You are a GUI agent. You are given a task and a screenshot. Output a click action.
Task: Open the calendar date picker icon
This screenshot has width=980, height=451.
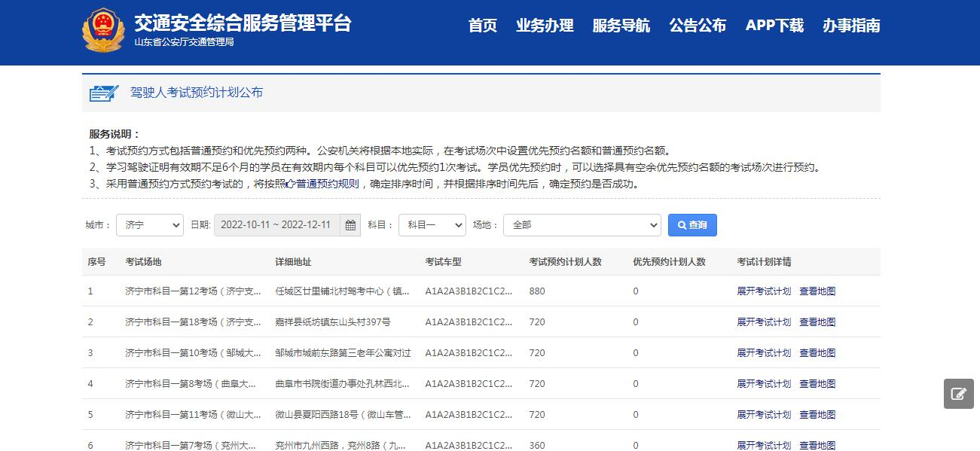tap(350, 224)
